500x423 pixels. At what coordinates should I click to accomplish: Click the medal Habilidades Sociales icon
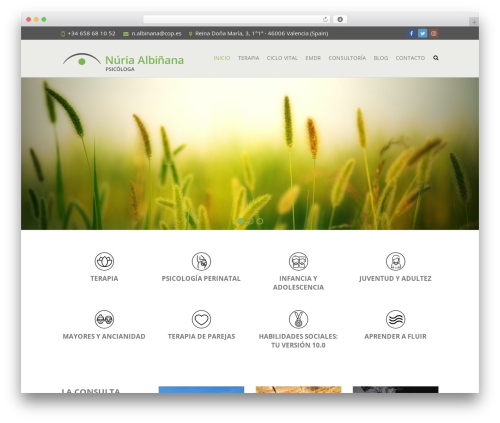(x=298, y=319)
